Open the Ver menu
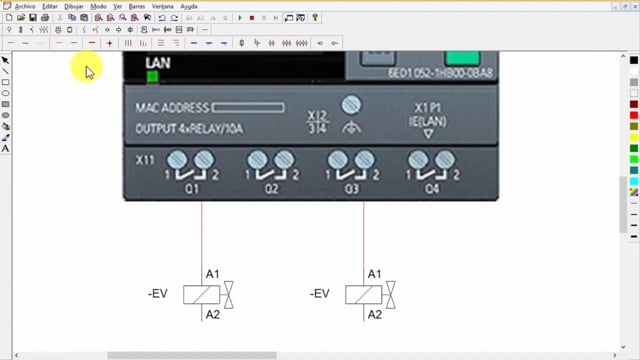 (x=118, y=7)
